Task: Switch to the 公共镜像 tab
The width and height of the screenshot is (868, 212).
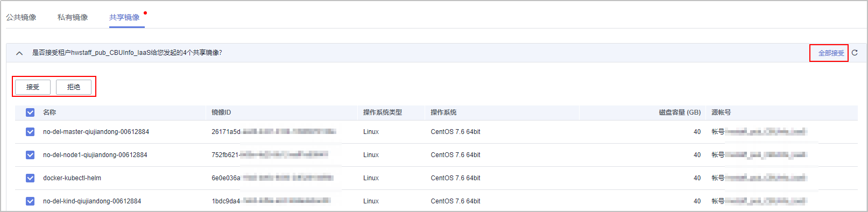Action: [x=22, y=17]
